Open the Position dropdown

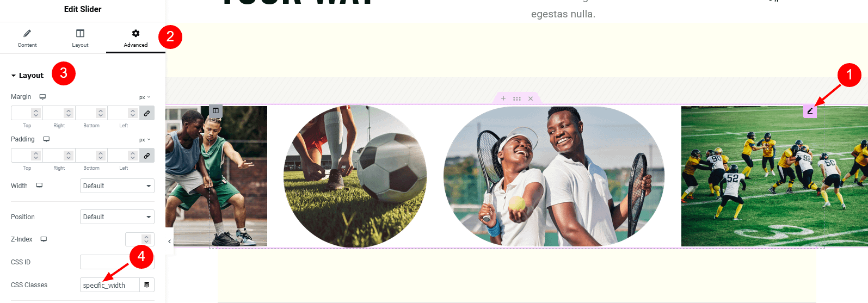coord(117,217)
